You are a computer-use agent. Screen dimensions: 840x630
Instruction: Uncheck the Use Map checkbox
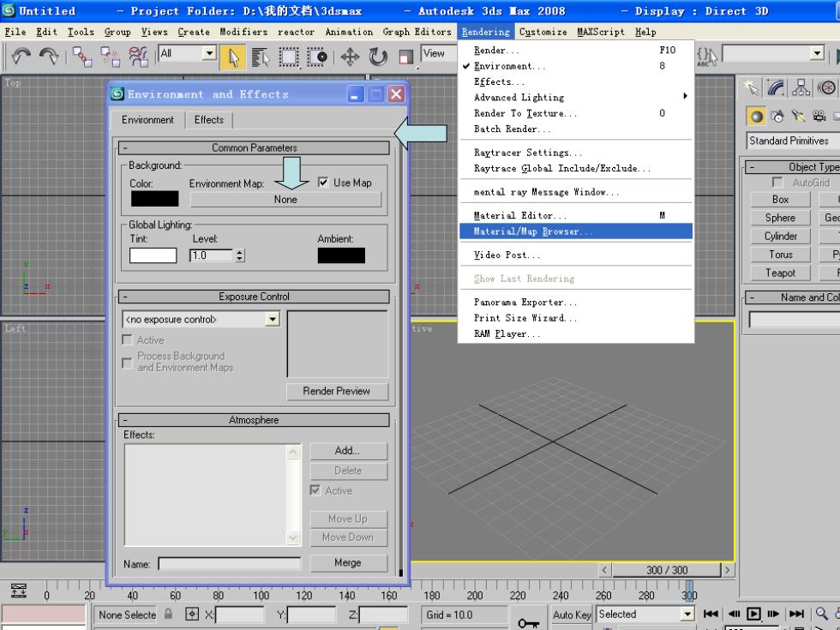click(323, 182)
